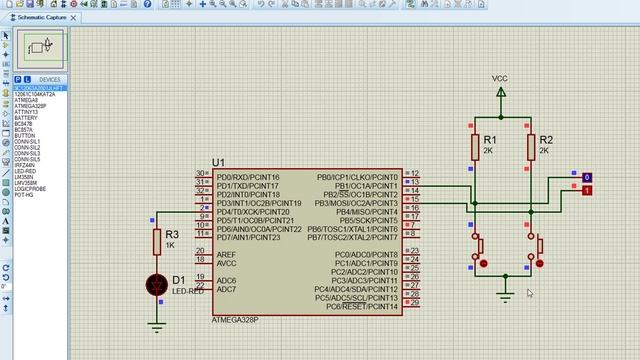
Task: Close the Schematic Capture tab
Action: (73, 18)
